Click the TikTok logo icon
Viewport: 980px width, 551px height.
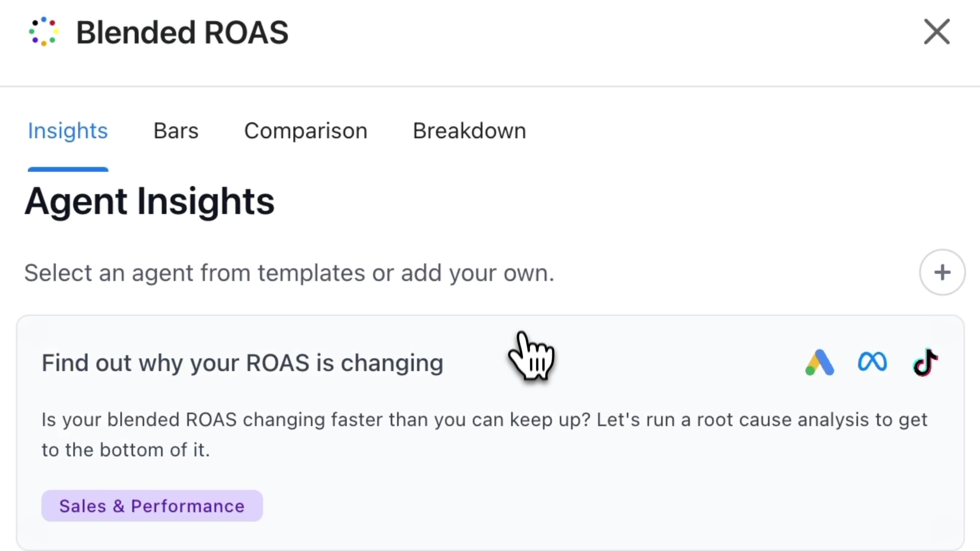(925, 362)
